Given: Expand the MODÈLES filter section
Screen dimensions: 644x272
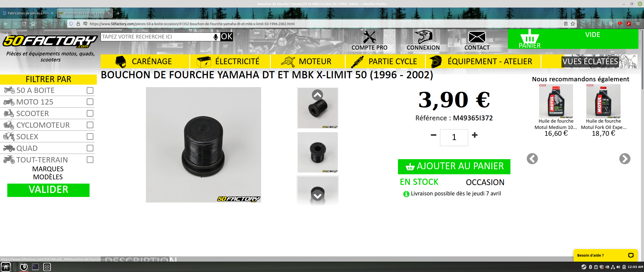Looking at the screenshot, I should pos(48,177).
